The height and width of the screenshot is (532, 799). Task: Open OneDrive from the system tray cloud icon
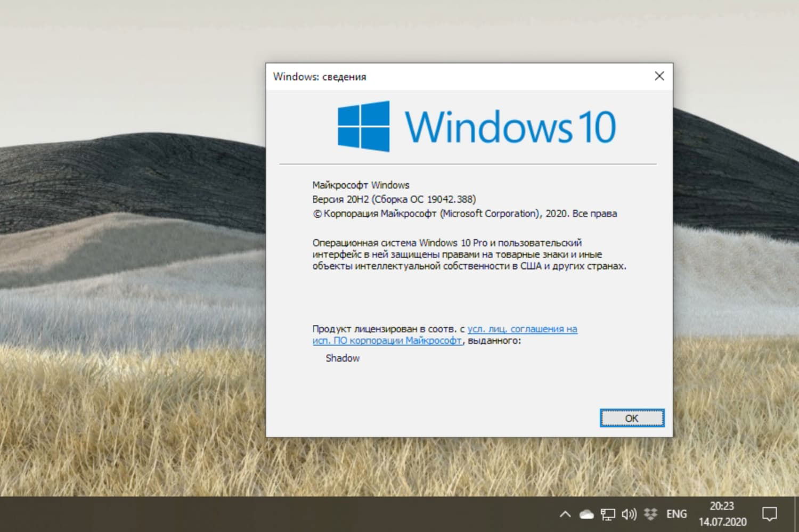[x=586, y=514]
